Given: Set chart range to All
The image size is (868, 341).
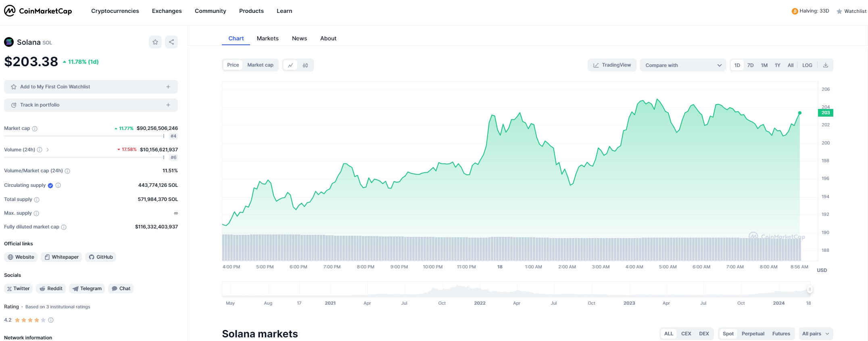Looking at the screenshot, I should (x=791, y=65).
